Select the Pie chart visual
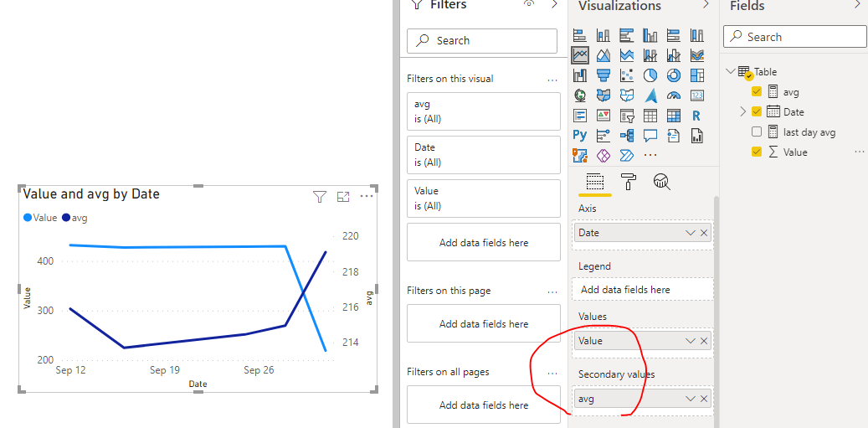This screenshot has height=428, width=868. click(x=650, y=75)
